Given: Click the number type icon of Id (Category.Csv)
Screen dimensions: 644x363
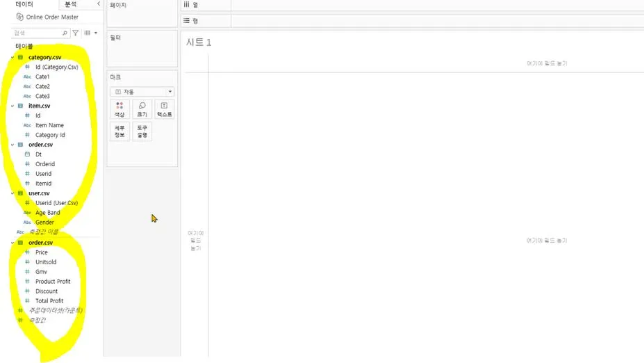Looking at the screenshot, I should [27, 67].
